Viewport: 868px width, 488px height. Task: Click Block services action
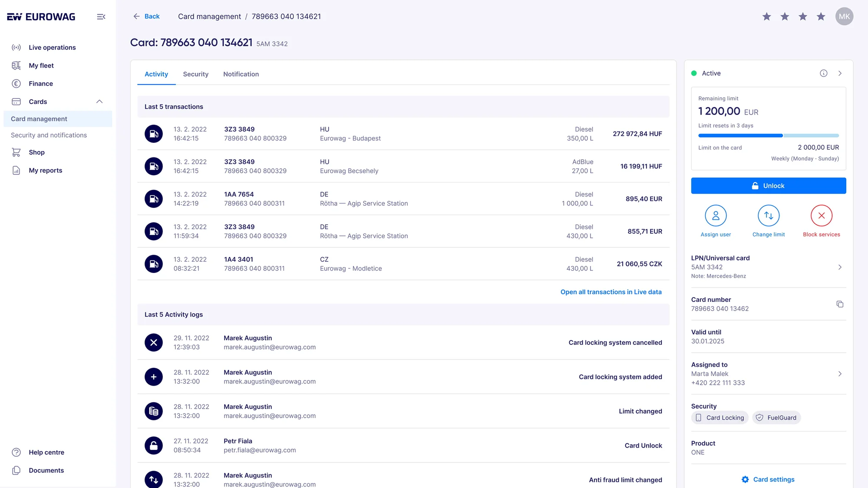821,221
